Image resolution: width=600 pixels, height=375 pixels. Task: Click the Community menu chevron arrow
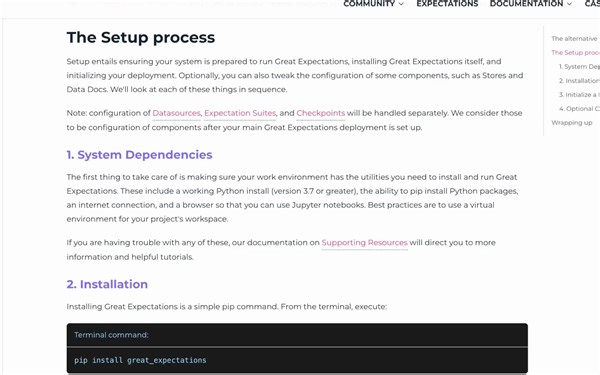point(401,4)
